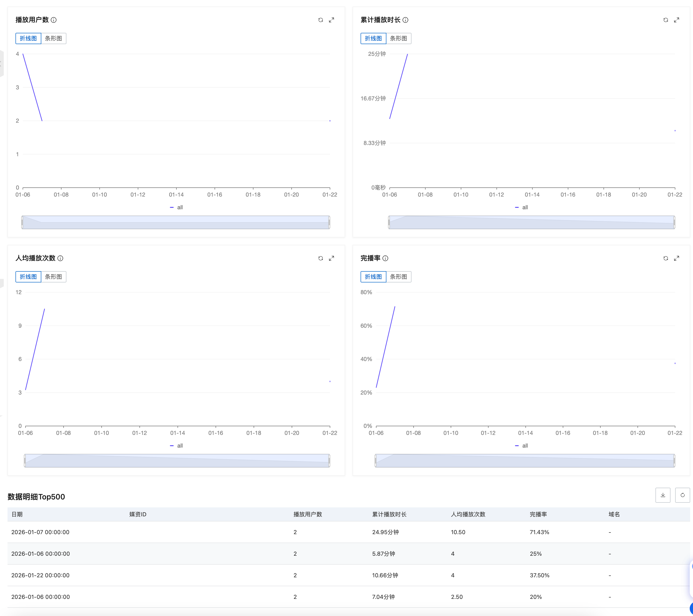Refresh the 累计播放时长 chart
Image resolution: width=693 pixels, height=616 pixels.
(x=666, y=20)
